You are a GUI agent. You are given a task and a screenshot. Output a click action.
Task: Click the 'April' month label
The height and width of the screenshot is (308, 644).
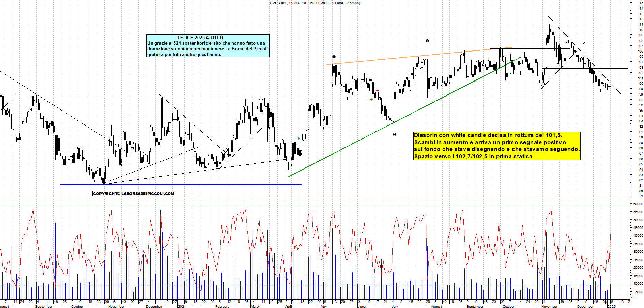coord(288,306)
